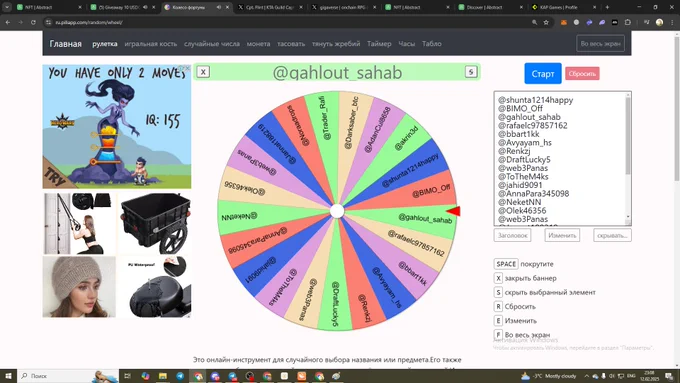Hide selected entry with banner S button
The height and width of the screenshot is (383, 680).
coord(471,72)
